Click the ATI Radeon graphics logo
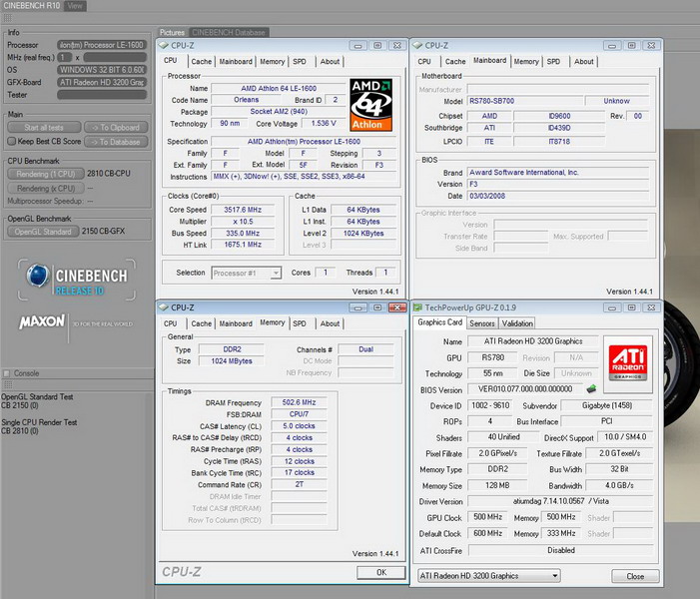Screen dimensions: 700x599 click(628, 362)
